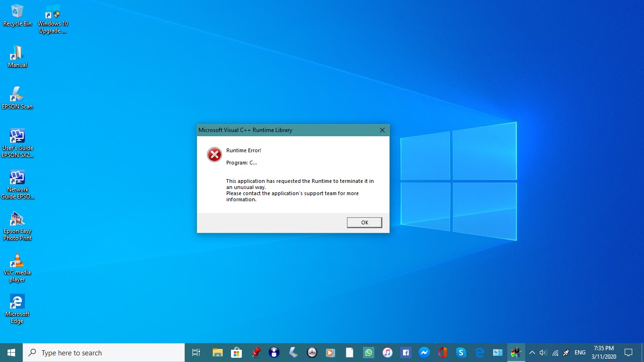Open the blue round figure taskbar app

274,353
